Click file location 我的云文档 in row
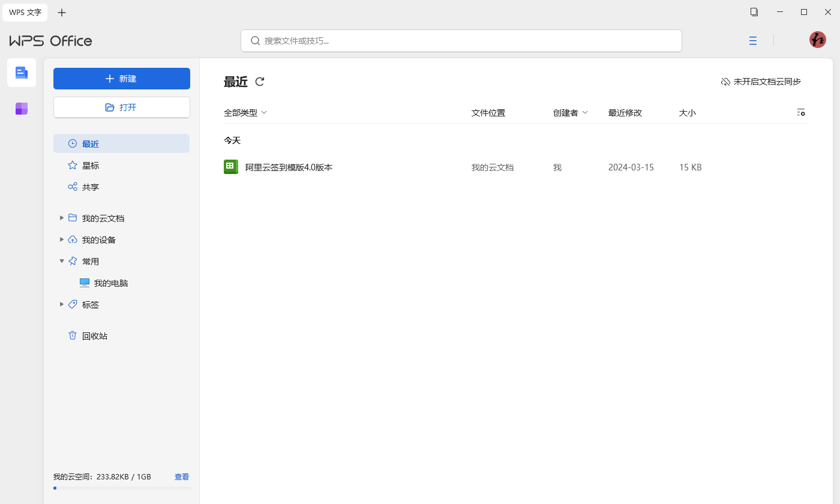 [x=493, y=167]
